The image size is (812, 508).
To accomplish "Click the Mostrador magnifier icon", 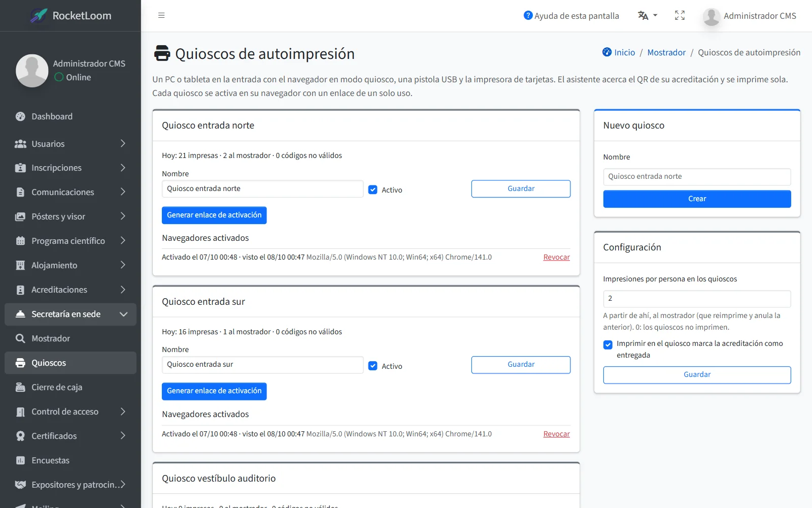I will pos(20,338).
